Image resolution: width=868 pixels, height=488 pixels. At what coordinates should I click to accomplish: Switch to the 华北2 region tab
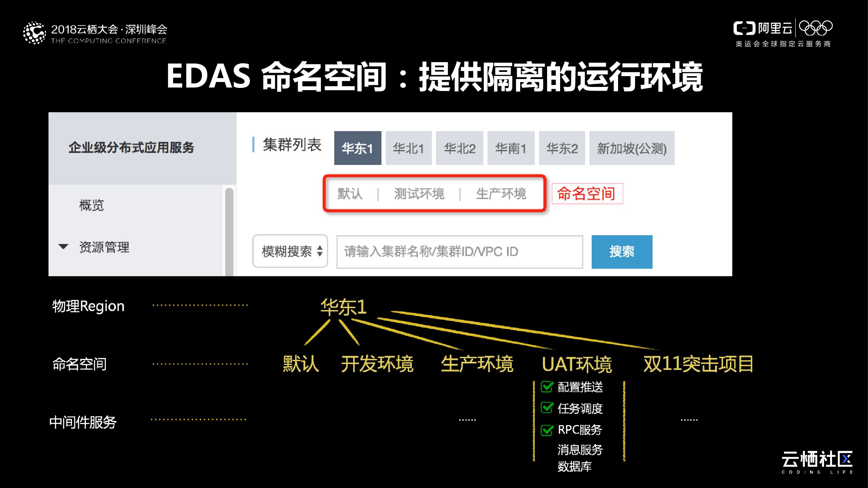tap(459, 148)
